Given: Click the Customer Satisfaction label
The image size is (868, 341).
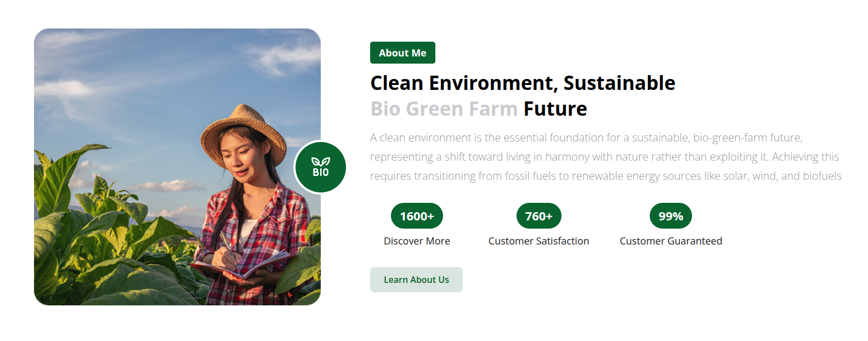Looking at the screenshot, I should [538, 241].
